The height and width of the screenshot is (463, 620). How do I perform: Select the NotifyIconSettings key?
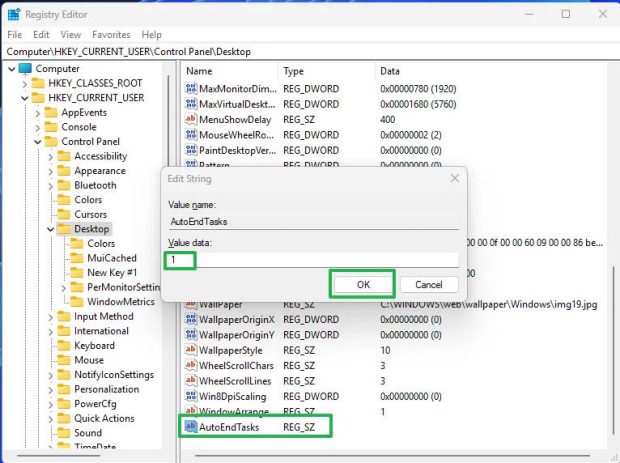pos(114,375)
